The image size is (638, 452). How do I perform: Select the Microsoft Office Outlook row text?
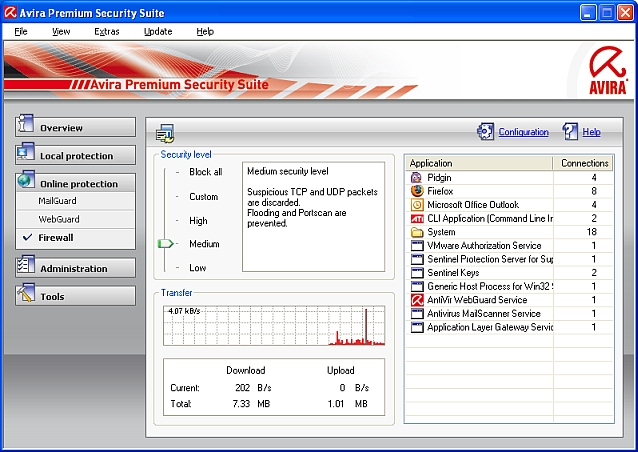473,205
